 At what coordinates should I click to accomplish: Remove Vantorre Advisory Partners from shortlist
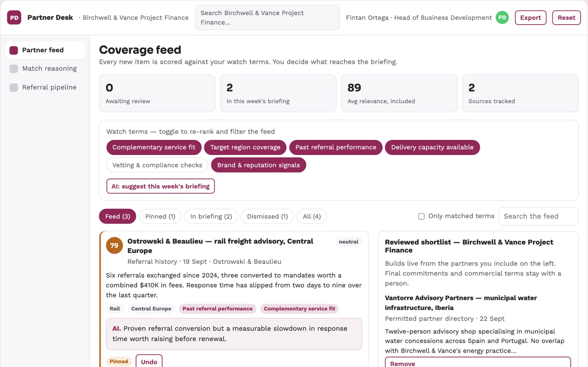pos(478,362)
